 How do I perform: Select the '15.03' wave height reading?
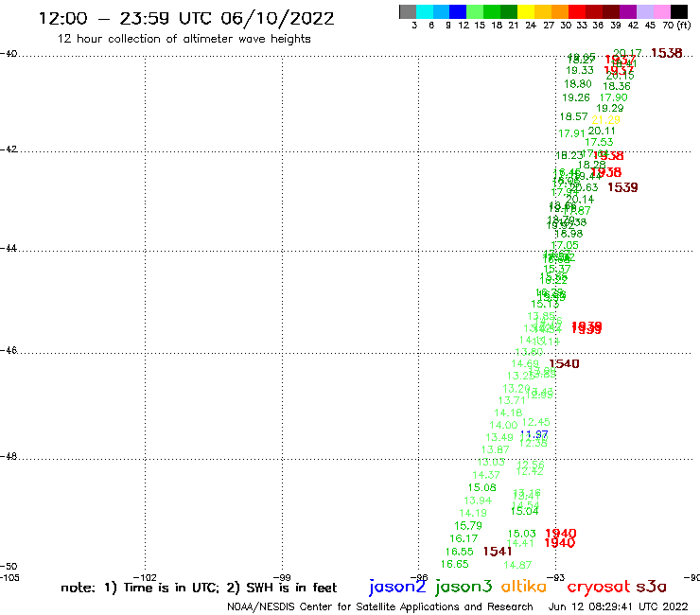(522, 534)
